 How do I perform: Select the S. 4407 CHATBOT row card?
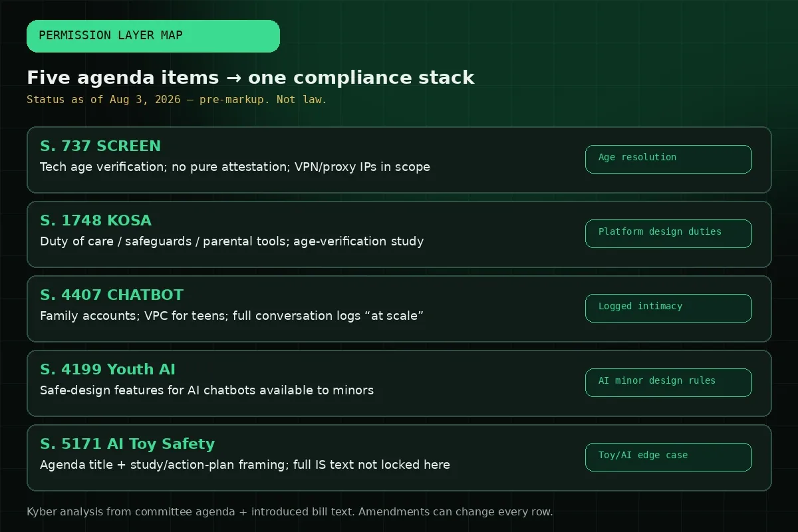[x=399, y=309]
